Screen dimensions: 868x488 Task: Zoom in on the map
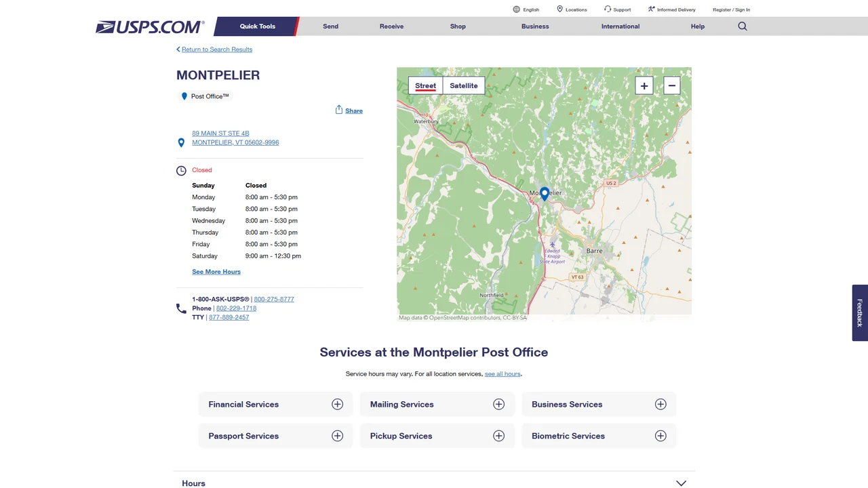(644, 85)
